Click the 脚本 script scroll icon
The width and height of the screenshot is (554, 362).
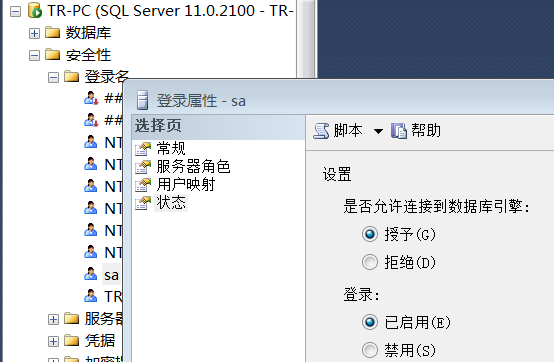321,131
